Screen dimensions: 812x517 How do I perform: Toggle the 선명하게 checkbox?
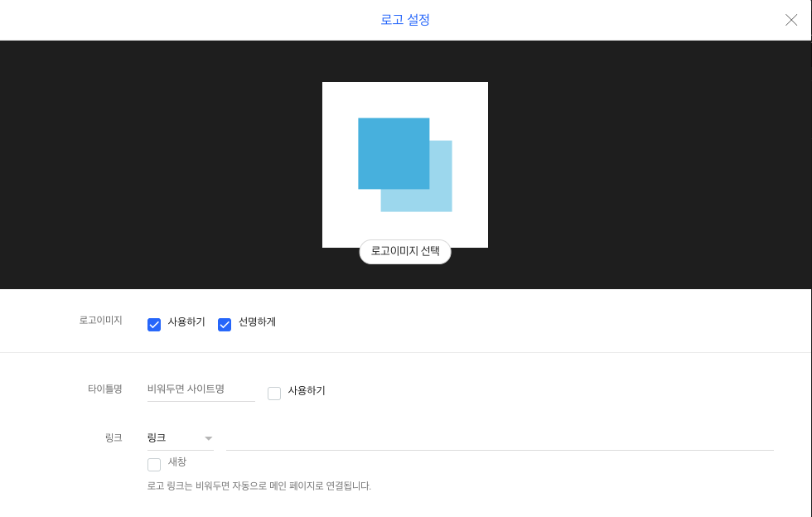(x=225, y=324)
